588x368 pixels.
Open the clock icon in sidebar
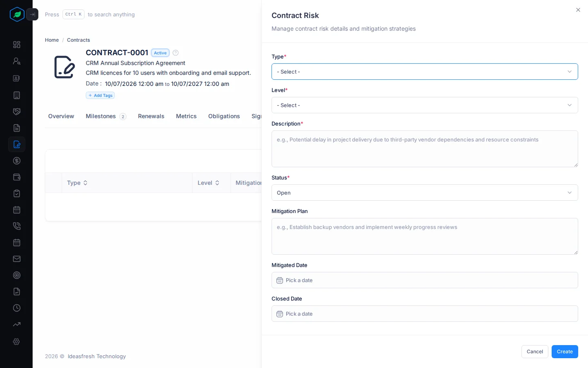17,308
